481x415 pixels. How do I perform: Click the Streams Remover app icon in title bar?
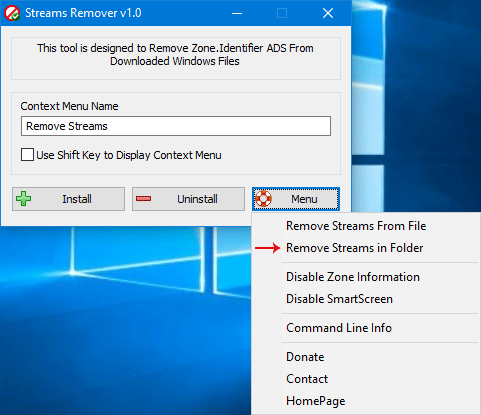(12, 13)
